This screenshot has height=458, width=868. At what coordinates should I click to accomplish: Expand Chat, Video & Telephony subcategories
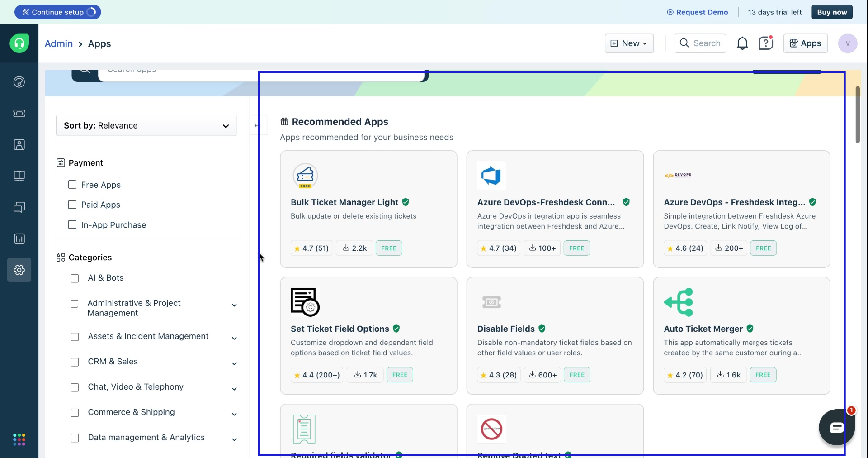click(x=234, y=389)
